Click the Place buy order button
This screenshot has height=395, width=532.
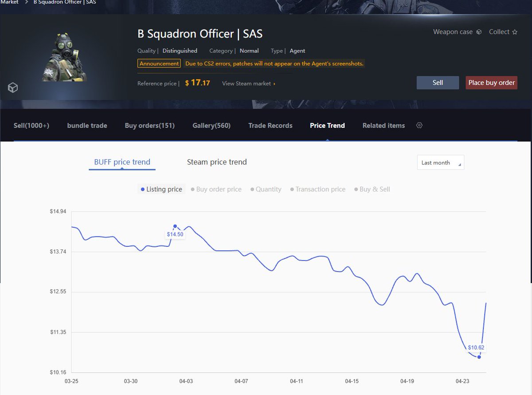point(491,83)
